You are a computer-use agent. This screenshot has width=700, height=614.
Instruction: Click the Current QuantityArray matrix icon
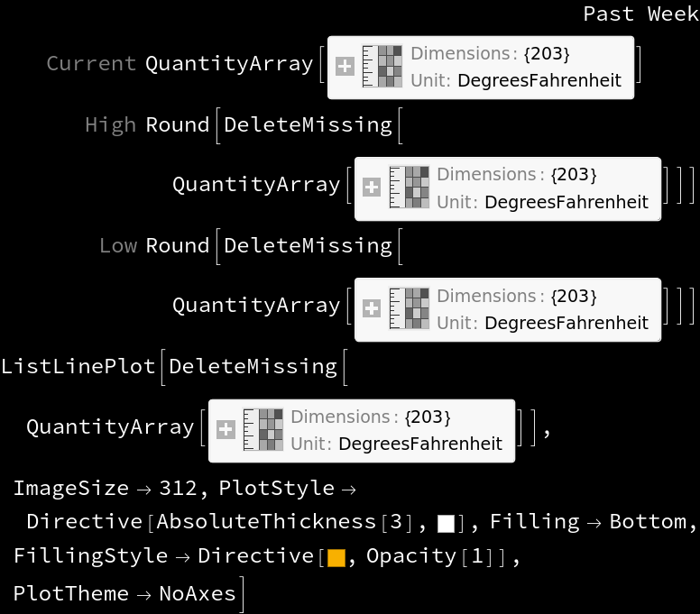(x=382, y=66)
